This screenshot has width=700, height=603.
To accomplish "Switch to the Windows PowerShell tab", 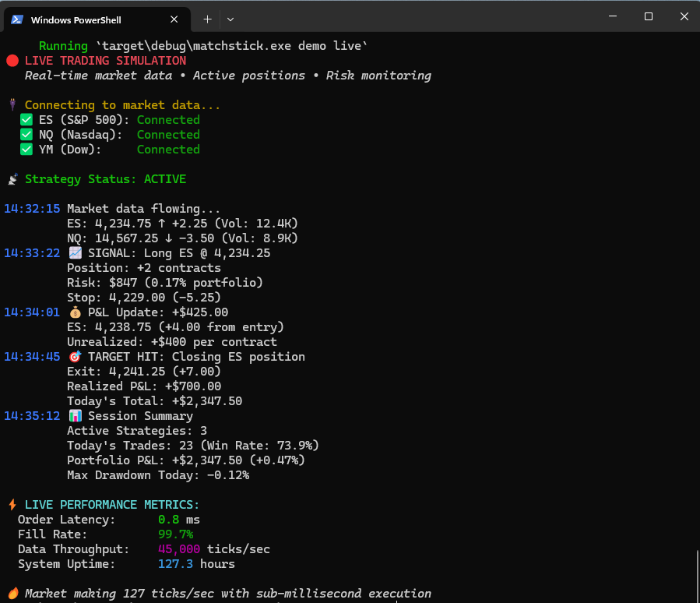I will coord(96,19).
